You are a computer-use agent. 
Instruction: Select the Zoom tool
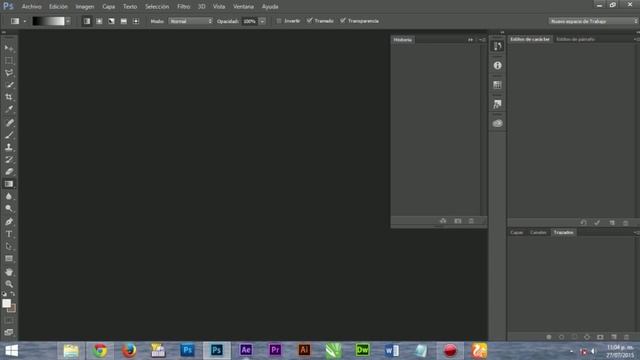coord(9,284)
